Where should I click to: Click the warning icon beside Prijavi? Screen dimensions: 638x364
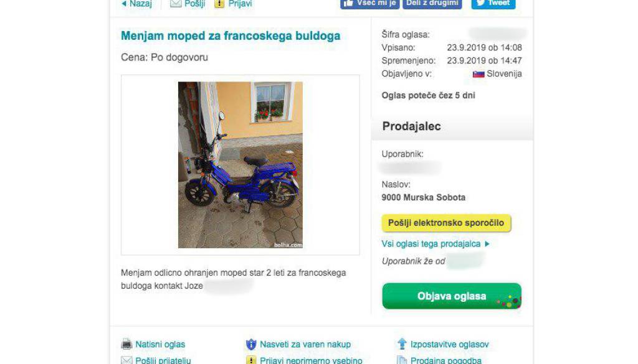(219, 4)
